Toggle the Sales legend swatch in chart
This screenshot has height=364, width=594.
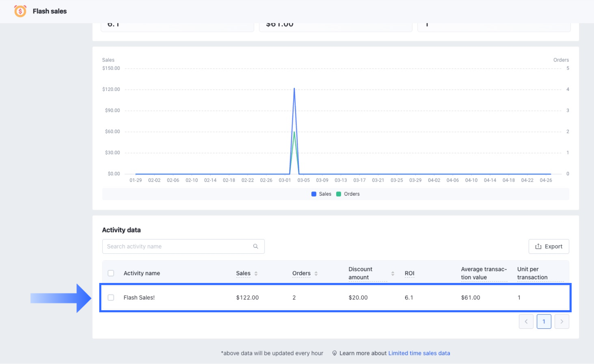coord(314,194)
